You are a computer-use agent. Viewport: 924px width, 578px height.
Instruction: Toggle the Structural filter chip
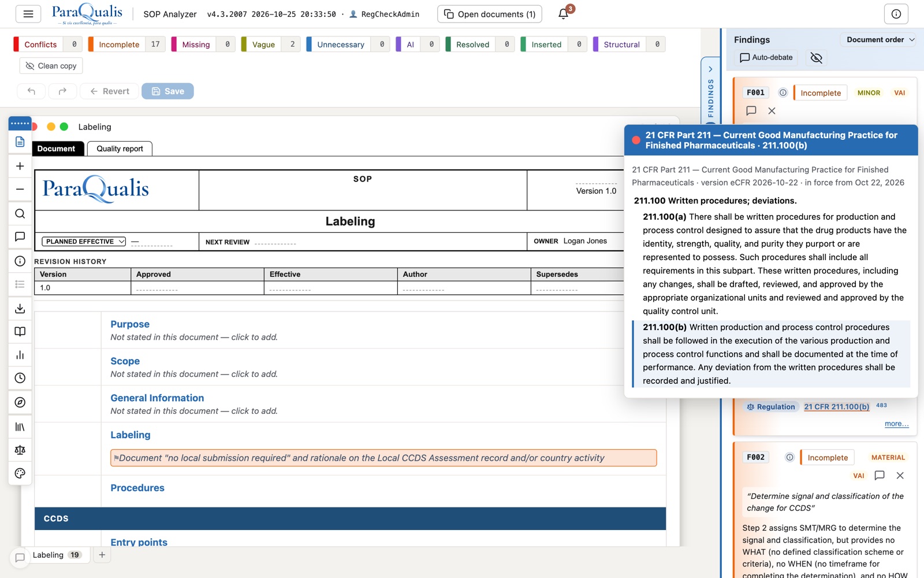pyautogui.click(x=629, y=45)
